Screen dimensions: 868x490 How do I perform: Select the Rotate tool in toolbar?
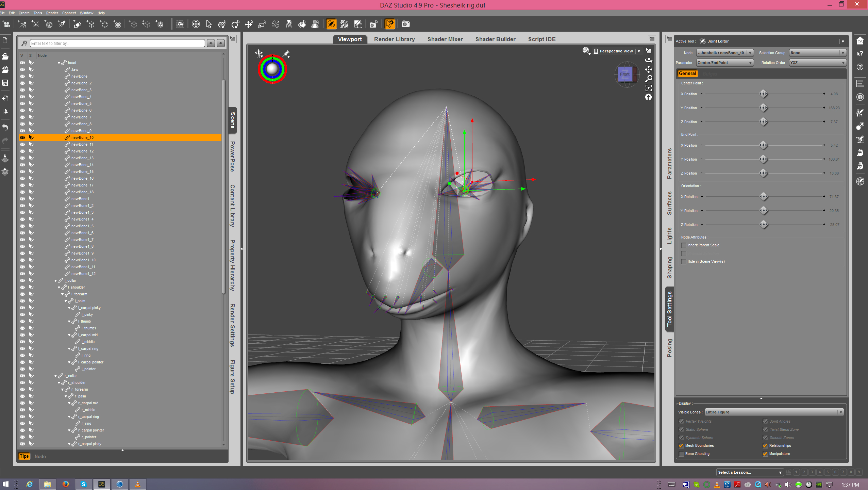[x=235, y=24]
